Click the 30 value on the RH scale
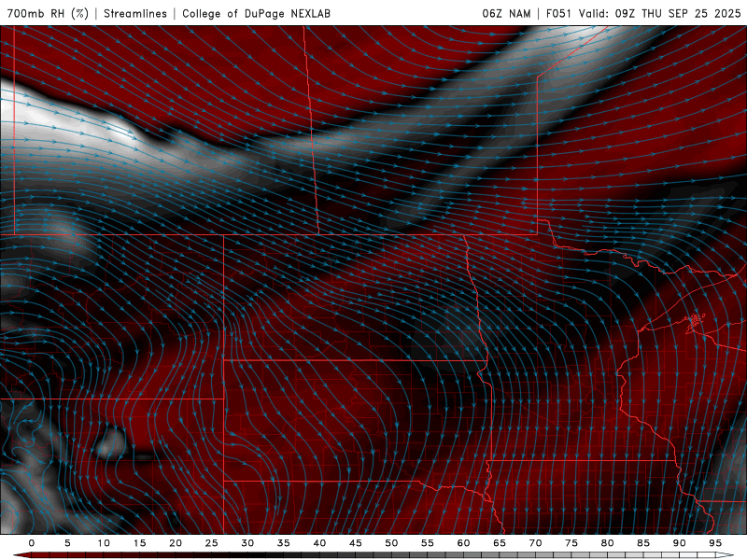This screenshot has width=747, height=560. [247, 543]
